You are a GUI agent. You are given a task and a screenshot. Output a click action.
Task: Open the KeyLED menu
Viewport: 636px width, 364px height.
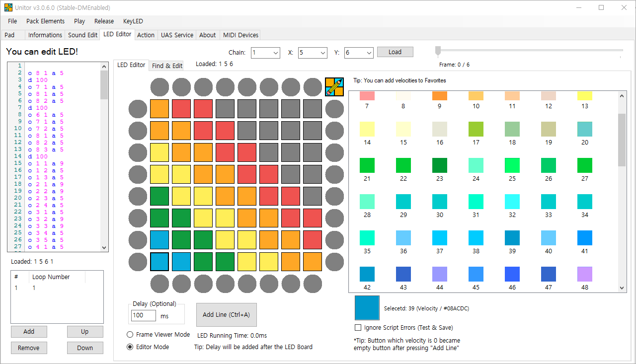tap(133, 21)
